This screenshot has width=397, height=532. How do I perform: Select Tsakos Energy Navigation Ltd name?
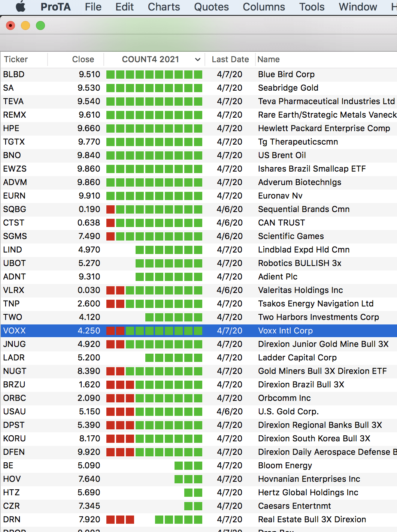[315, 304]
